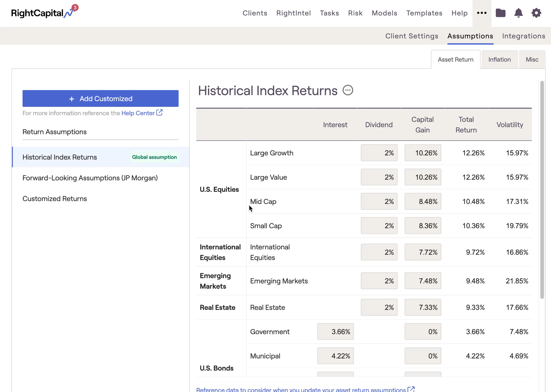Click the three-dots more menu in navbar
This screenshot has height=392, width=551.
coord(482,13)
